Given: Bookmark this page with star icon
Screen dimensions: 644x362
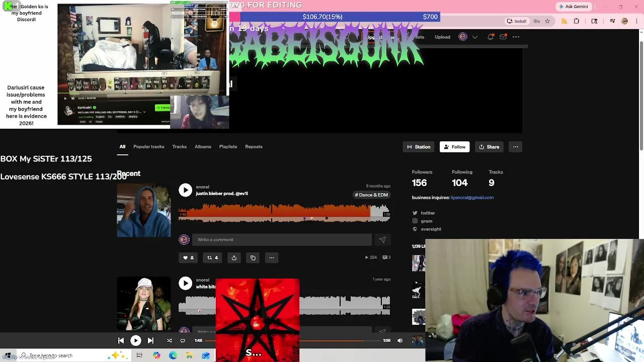Looking at the screenshot, I should [x=547, y=21].
